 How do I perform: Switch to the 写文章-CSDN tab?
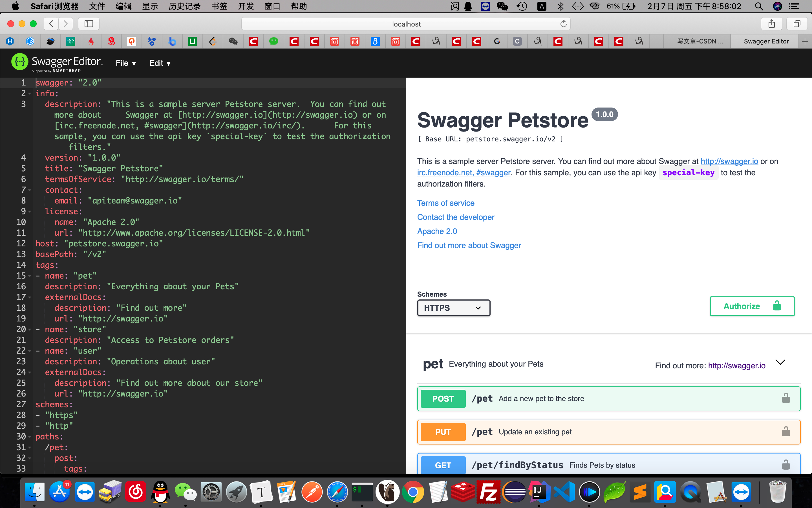pyautogui.click(x=697, y=41)
